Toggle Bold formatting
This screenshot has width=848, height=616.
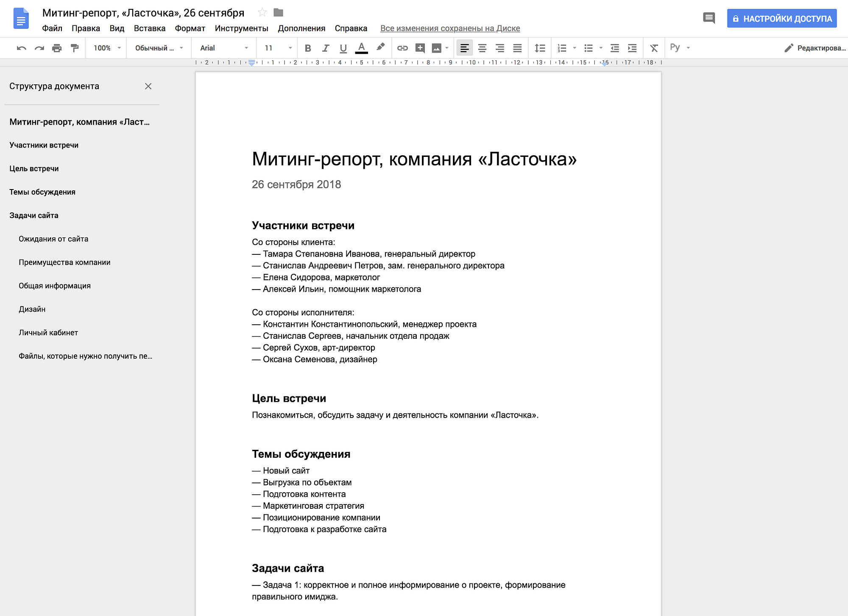[308, 48]
